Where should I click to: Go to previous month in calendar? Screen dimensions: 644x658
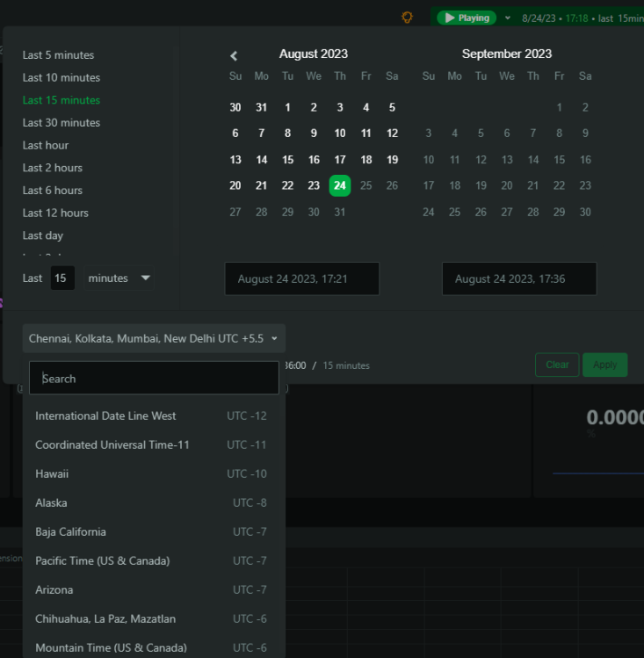tap(234, 55)
